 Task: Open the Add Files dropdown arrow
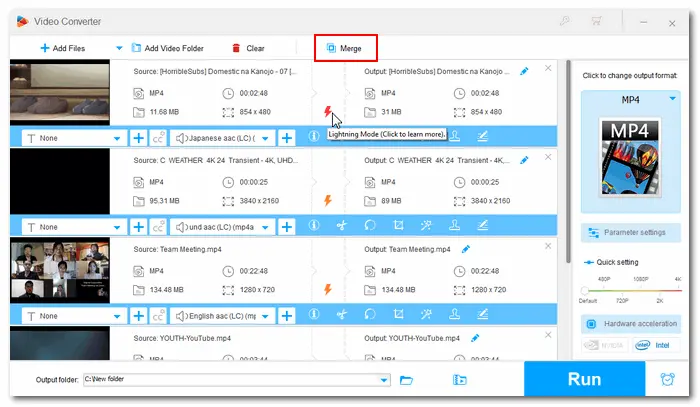coord(119,48)
